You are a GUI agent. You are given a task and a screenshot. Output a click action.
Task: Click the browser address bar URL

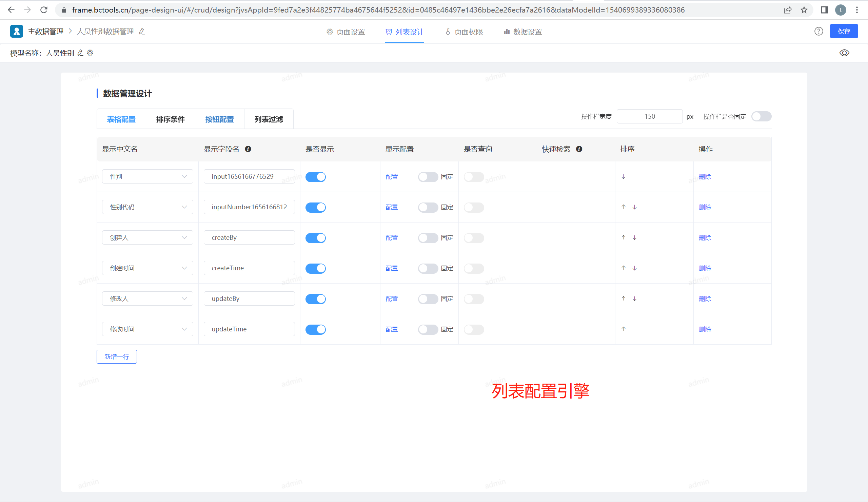pos(378,9)
